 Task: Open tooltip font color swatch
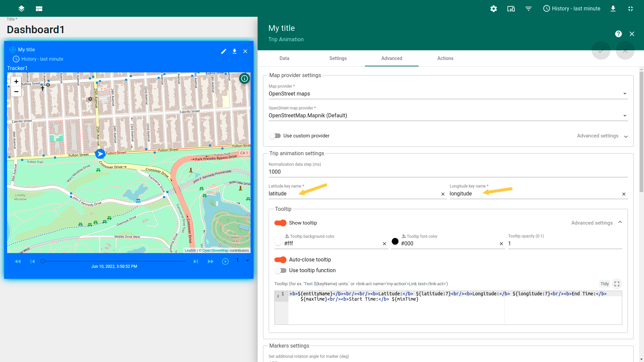point(395,241)
